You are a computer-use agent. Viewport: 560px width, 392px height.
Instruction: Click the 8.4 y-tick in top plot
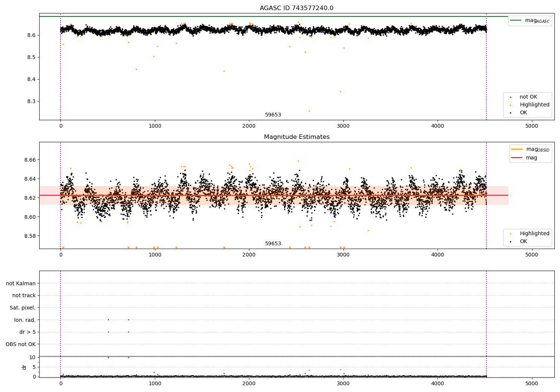[x=31, y=80]
